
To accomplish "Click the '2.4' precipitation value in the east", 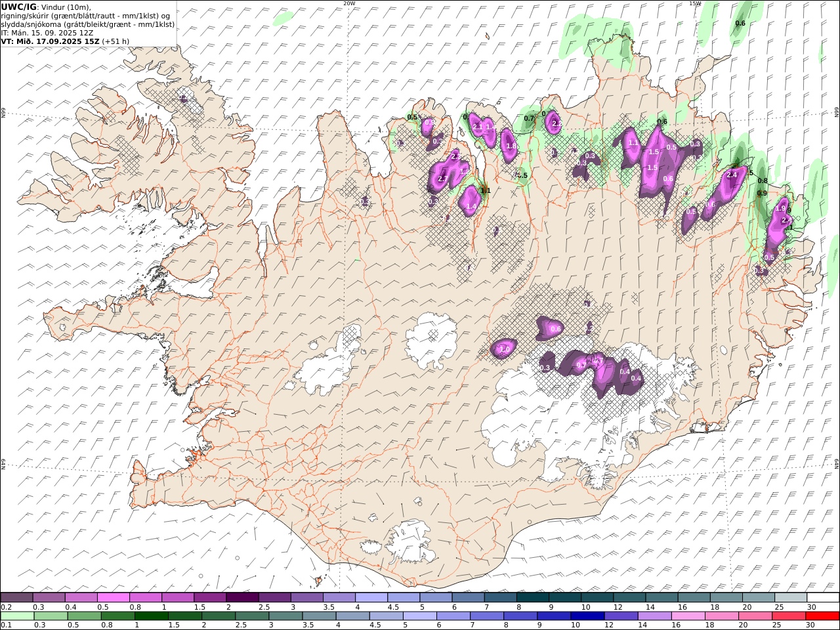I will pyautogui.click(x=733, y=175).
